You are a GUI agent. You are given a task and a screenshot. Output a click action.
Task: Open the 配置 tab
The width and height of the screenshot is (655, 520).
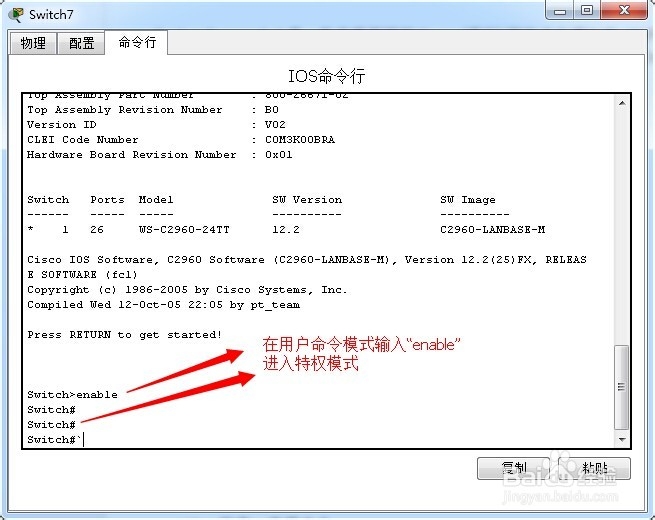[81, 43]
